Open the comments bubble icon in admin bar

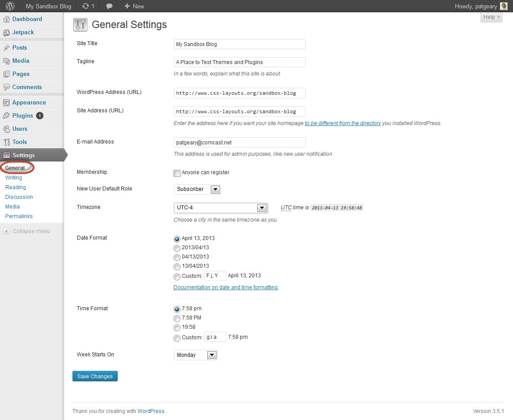pyautogui.click(x=109, y=6)
